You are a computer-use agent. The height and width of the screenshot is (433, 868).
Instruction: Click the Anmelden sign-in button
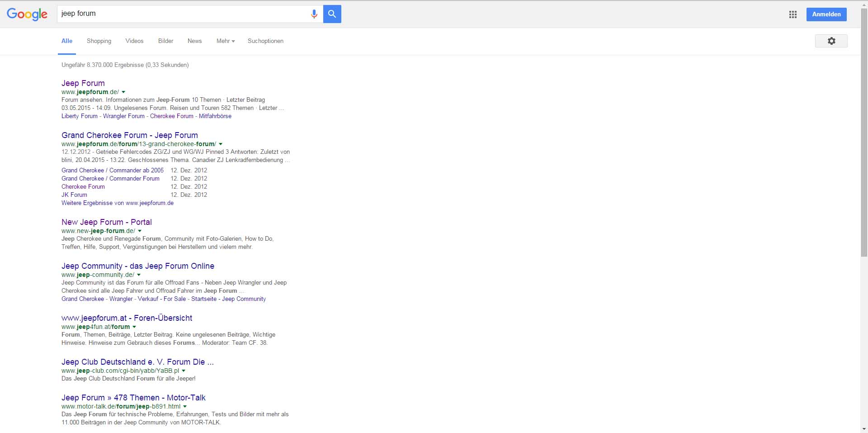click(x=826, y=14)
